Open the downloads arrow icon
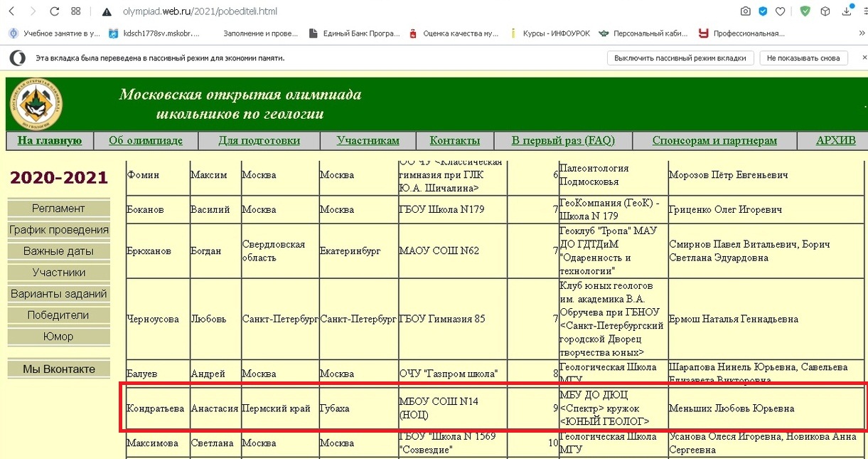This screenshot has height=459, width=868. tap(847, 11)
